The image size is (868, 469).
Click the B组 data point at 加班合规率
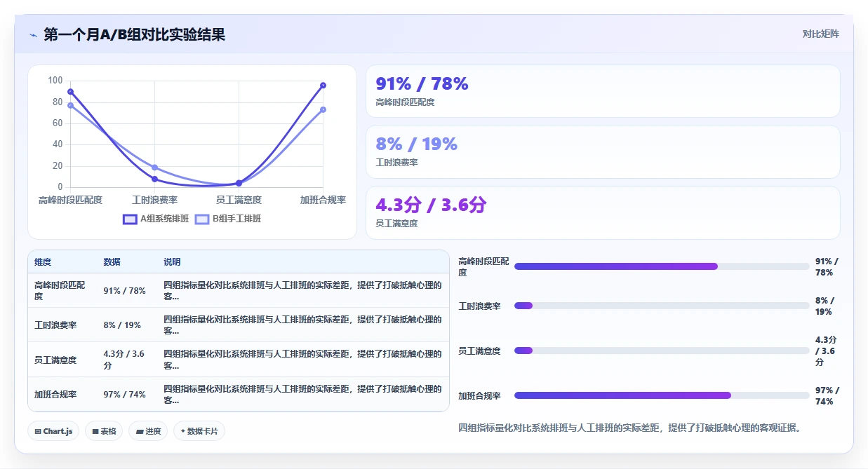coord(323,109)
